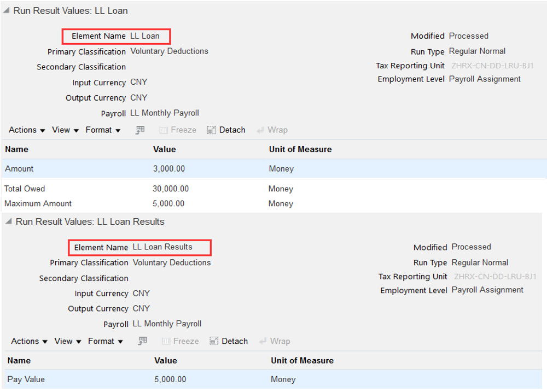The width and height of the screenshot is (547, 392).
Task: Open View dropdown in LL Loan Results table
Action: 67,341
